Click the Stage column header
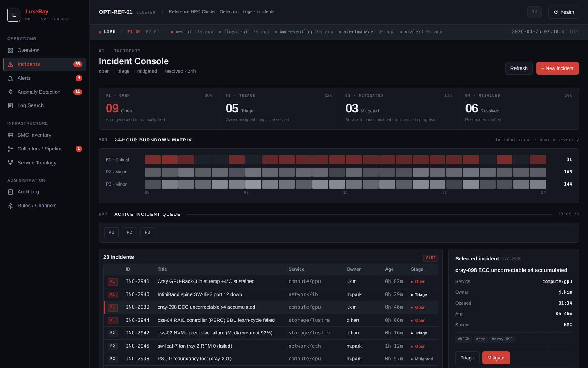This screenshot has height=368, width=588. [417, 269]
